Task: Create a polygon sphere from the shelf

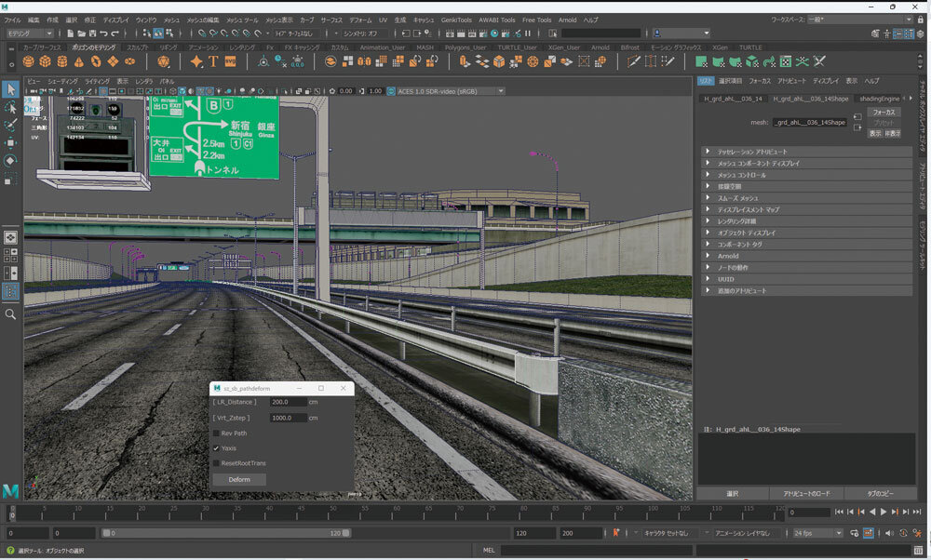Action: click(28, 61)
